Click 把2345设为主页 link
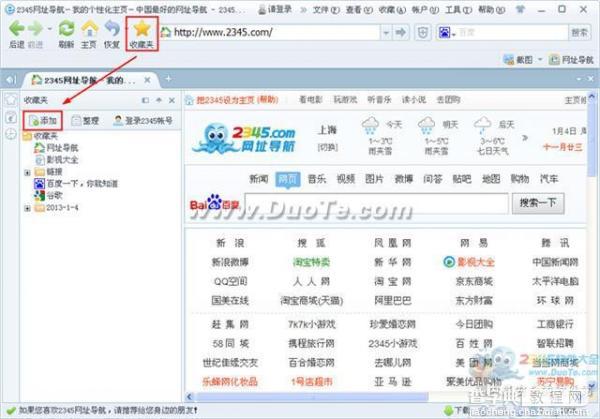Image resolution: width=600 pixels, height=419 pixels. pos(225,100)
